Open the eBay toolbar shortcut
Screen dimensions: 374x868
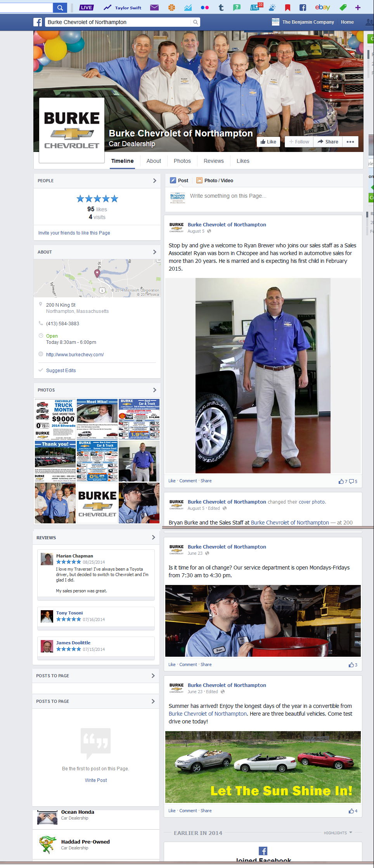tap(322, 7)
